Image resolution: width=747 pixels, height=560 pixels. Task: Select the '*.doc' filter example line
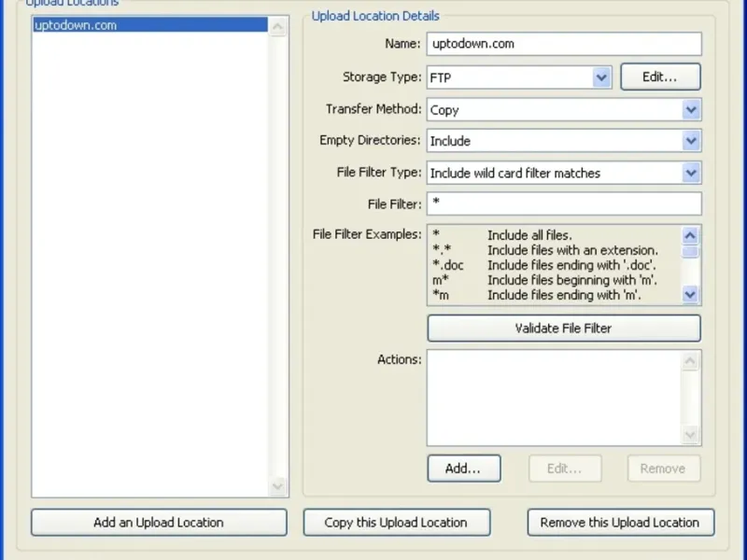coord(544,265)
